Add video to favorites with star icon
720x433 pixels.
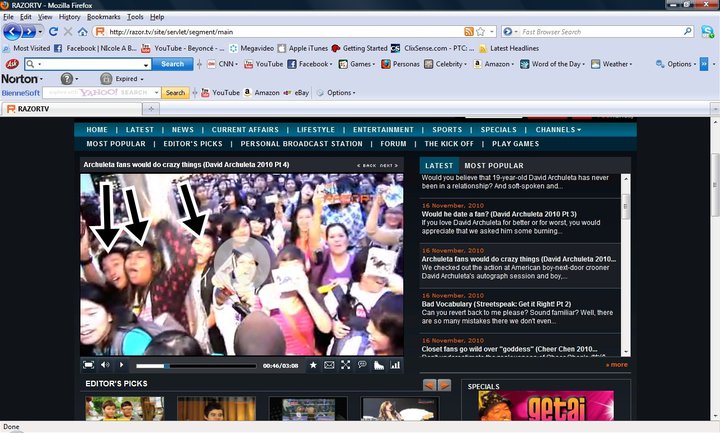(313, 365)
